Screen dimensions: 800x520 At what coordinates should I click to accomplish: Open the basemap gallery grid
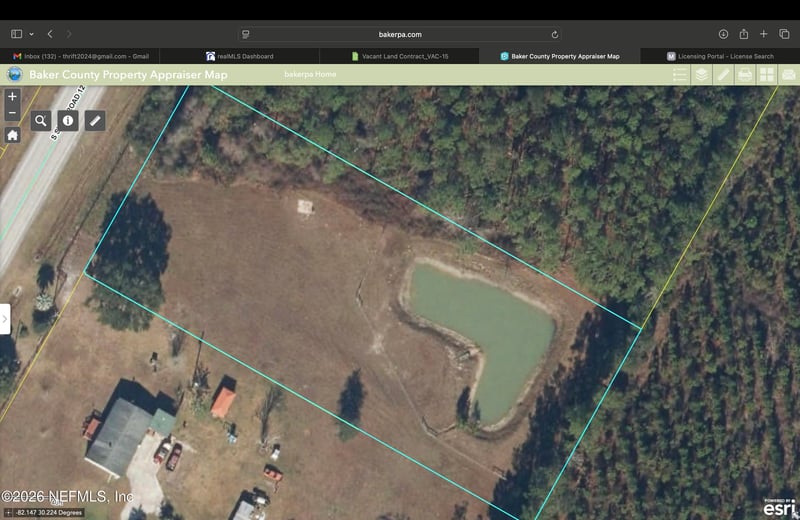click(x=767, y=75)
